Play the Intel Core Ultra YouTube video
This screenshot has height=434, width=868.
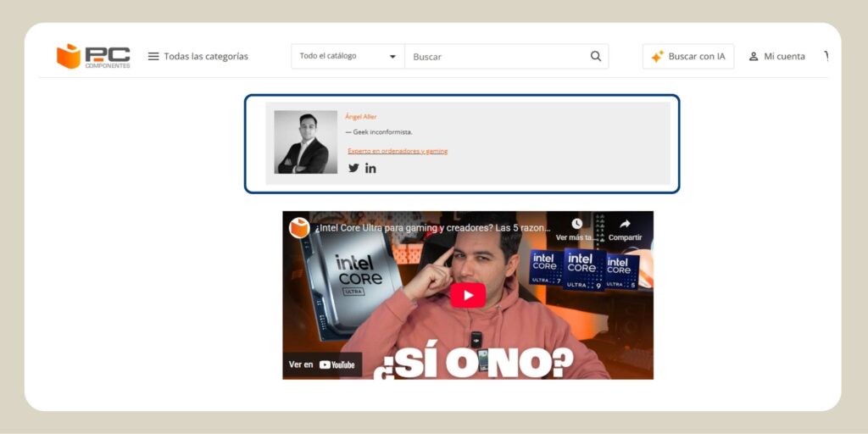point(468,295)
